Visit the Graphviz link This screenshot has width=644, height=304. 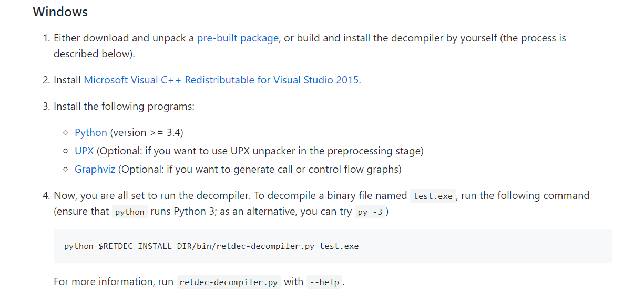pyautogui.click(x=95, y=170)
